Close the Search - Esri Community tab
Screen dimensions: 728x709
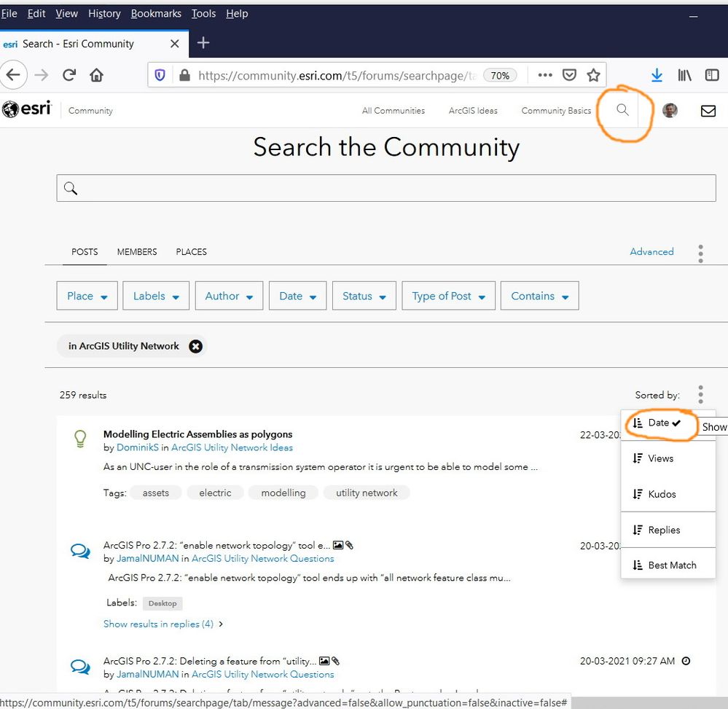(x=175, y=44)
